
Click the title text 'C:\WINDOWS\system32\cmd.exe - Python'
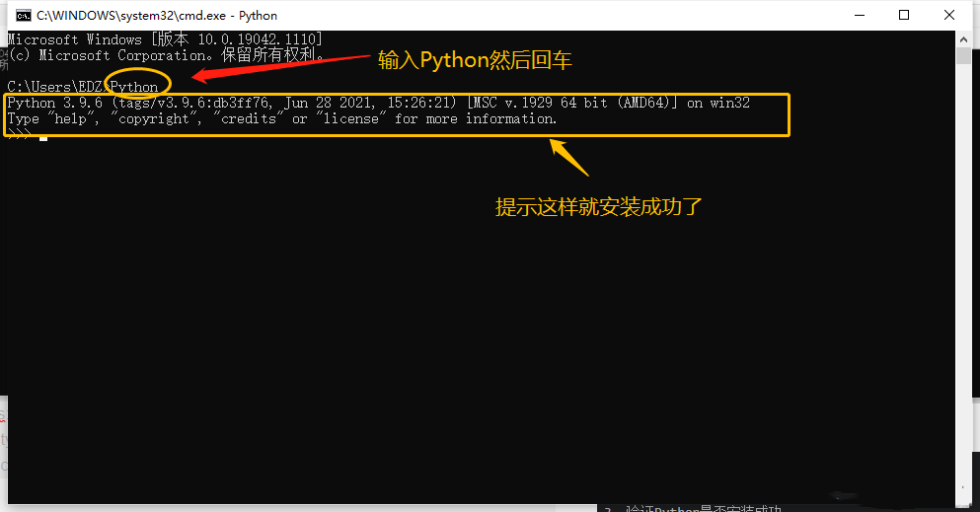coord(157,16)
